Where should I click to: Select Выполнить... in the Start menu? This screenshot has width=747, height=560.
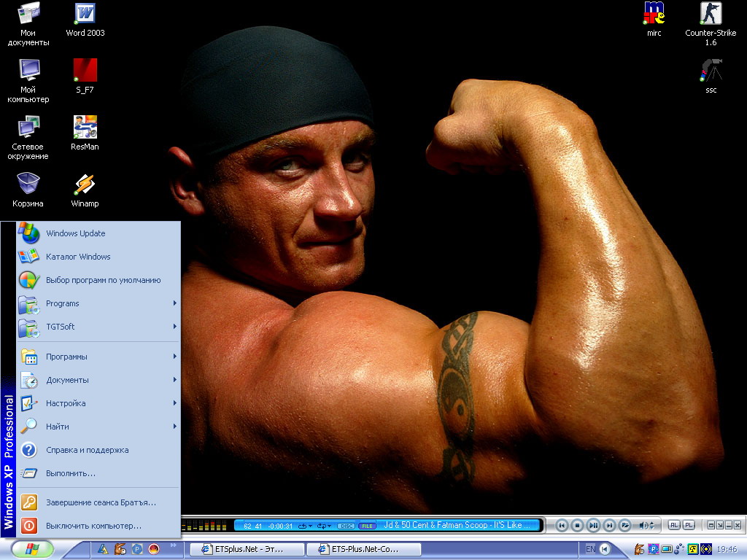pyautogui.click(x=70, y=473)
